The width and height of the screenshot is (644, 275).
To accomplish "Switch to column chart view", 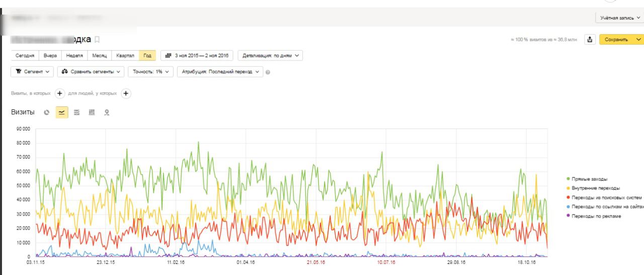I will [x=92, y=112].
